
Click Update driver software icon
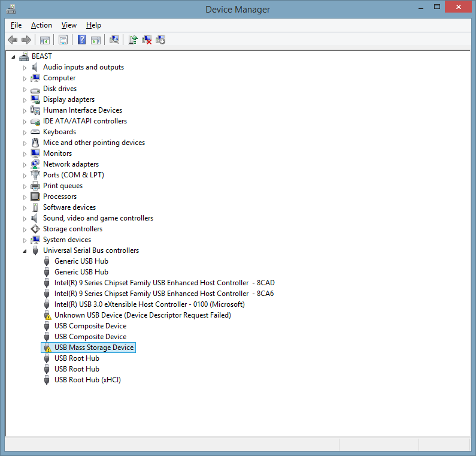click(x=133, y=40)
